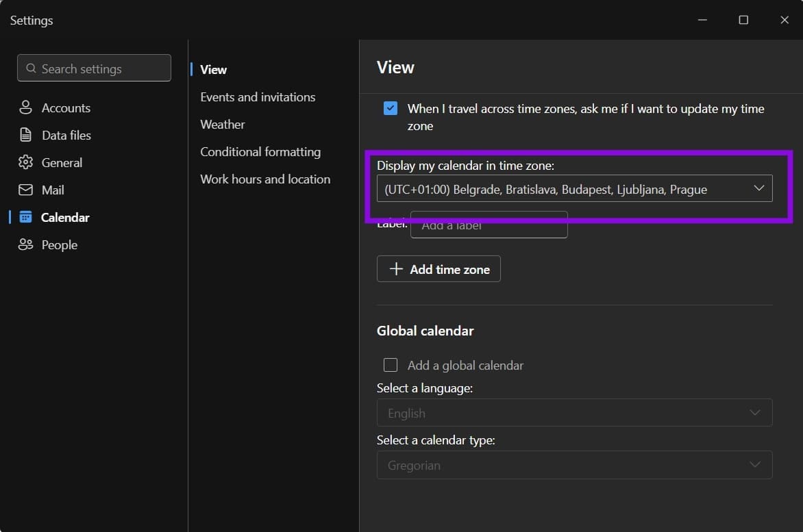The image size is (803, 532).
Task: Select Accounts in settings sidebar
Action: click(66, 108)
